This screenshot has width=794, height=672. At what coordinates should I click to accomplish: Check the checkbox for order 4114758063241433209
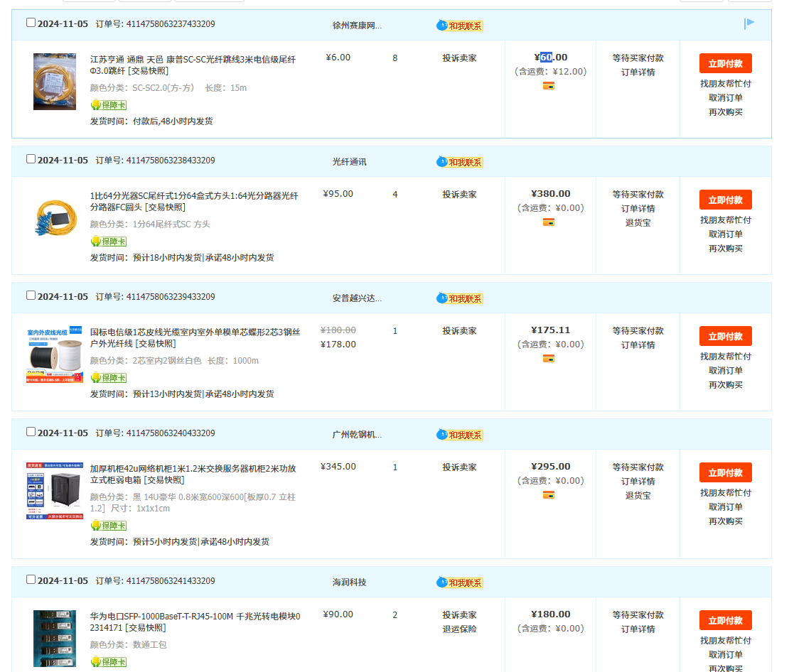coord(31,580)
